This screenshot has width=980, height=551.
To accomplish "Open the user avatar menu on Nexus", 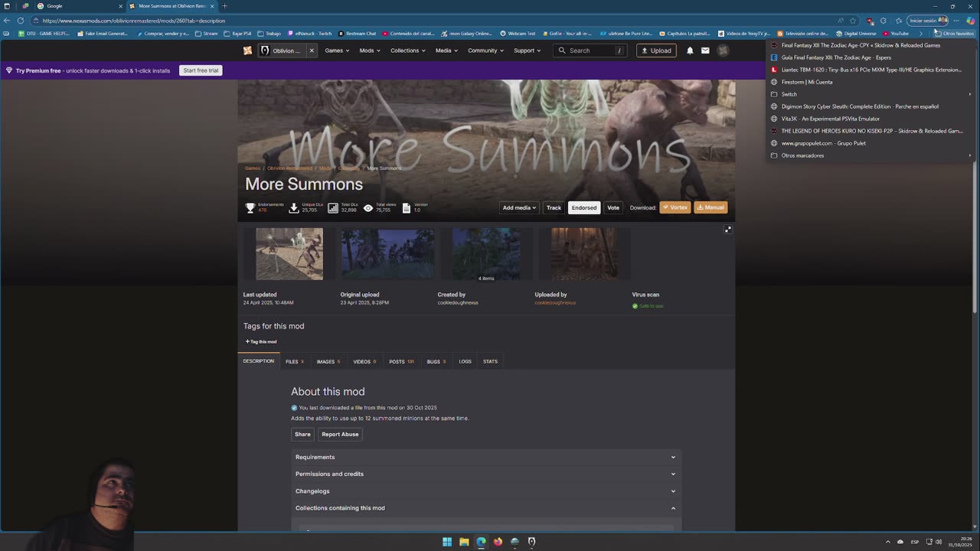I will pos(723,51).
